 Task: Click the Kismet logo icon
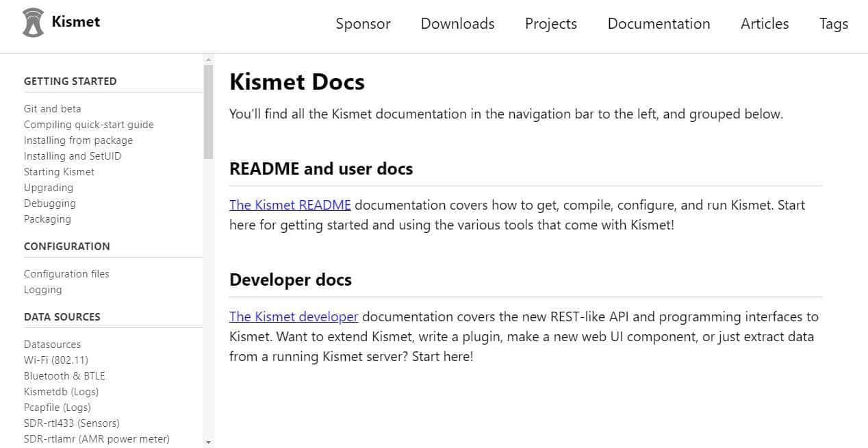32,21
